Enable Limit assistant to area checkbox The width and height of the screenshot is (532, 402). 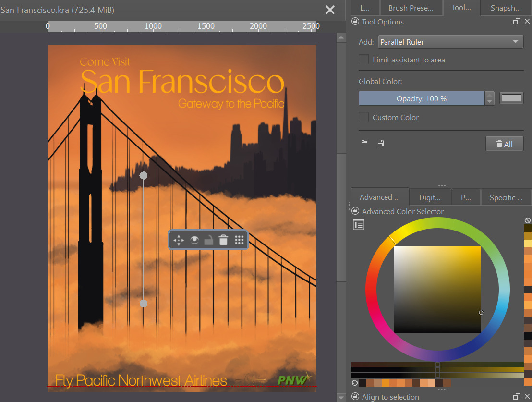[364, 60]
